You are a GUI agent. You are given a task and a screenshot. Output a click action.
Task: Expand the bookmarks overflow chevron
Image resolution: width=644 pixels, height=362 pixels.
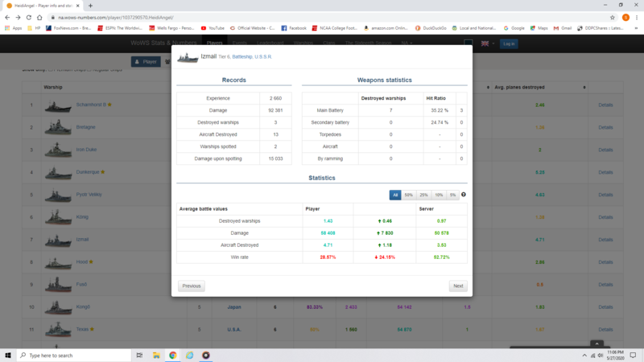click(636, 28)
